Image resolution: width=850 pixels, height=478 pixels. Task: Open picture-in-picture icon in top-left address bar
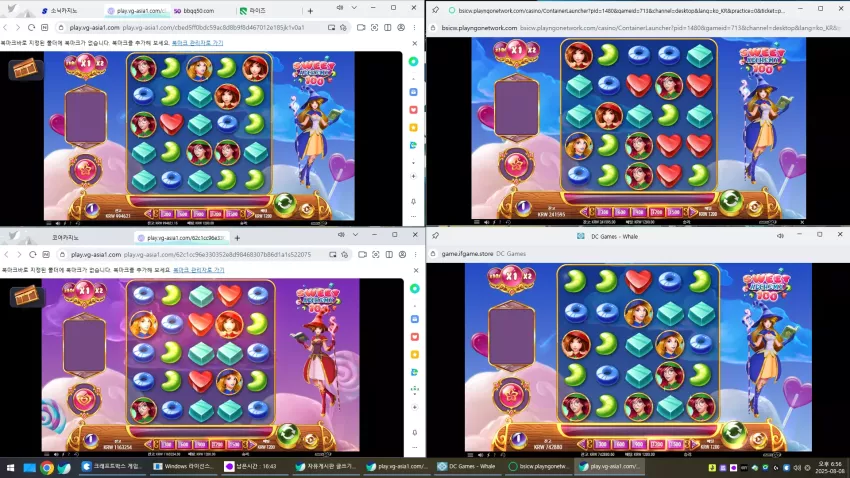click(x=331, y=27)
